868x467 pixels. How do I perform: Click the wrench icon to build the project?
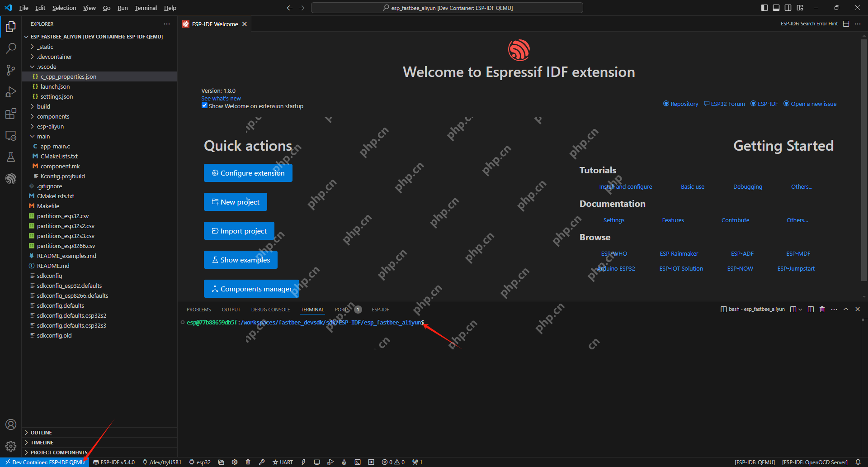(262, 462)
